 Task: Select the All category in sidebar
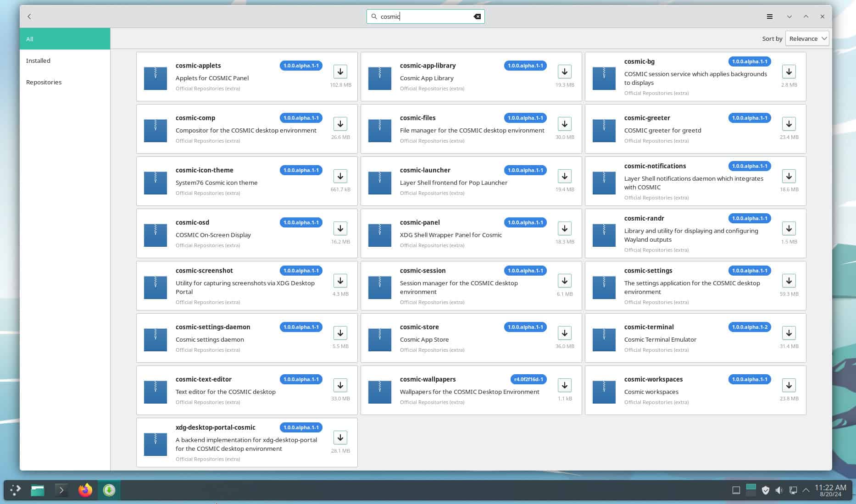65,39
